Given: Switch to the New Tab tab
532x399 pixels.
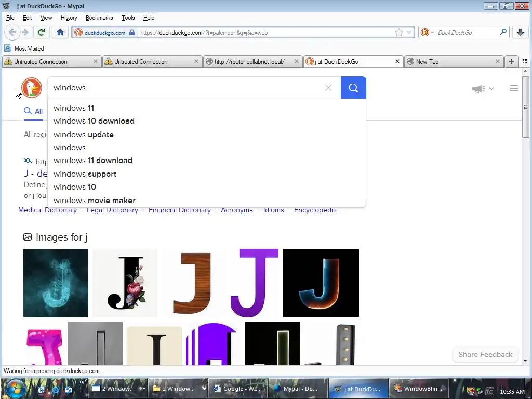Looking at the screenshot, I should coord(454,61).
